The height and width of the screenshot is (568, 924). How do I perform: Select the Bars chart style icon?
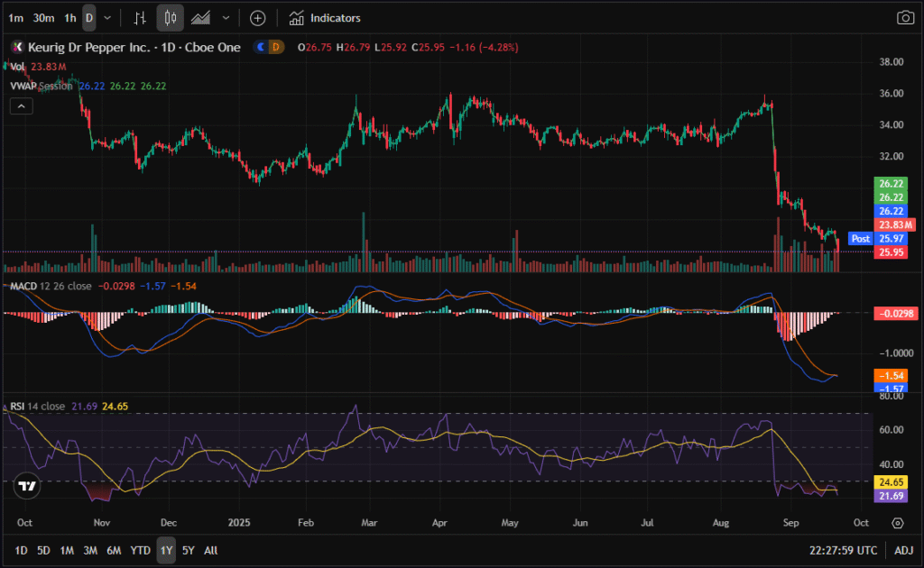139,18
